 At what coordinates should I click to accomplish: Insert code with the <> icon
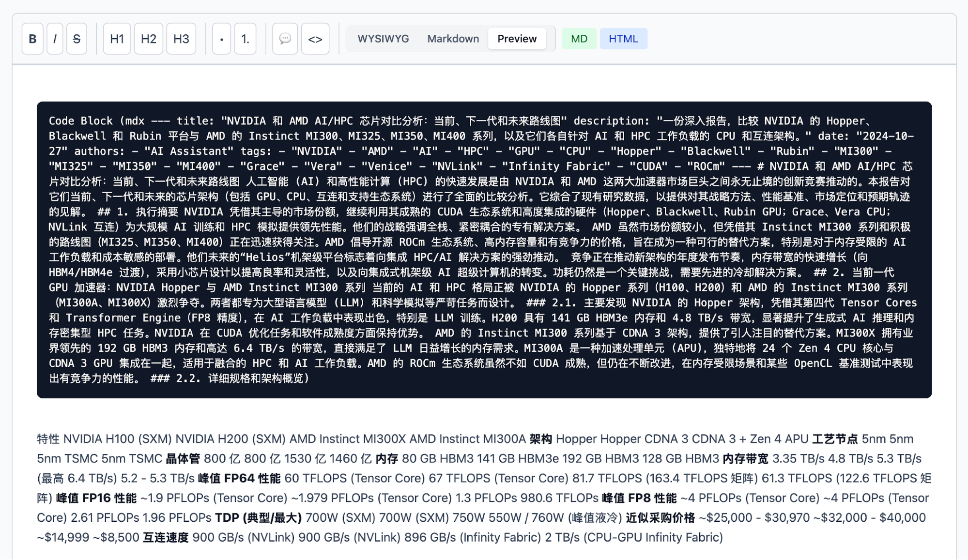(315, 39)
